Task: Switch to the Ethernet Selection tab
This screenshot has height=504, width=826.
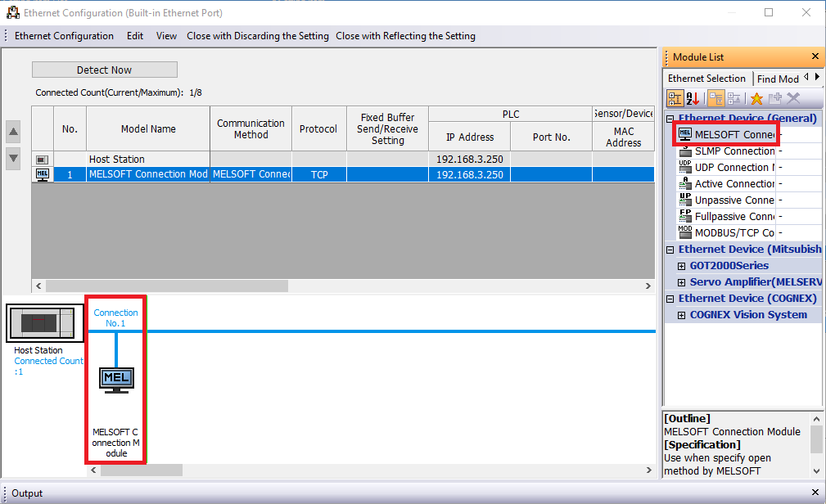Action: coord(707,79)
